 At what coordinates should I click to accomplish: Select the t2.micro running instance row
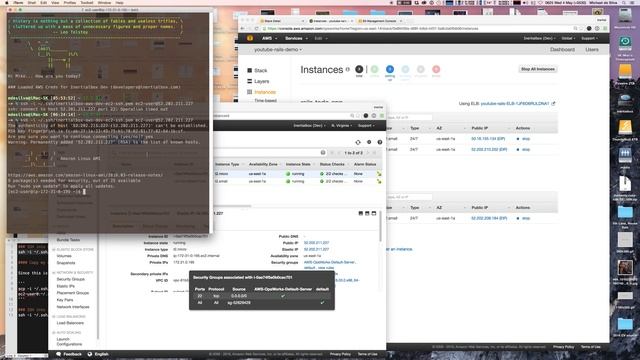298,174
